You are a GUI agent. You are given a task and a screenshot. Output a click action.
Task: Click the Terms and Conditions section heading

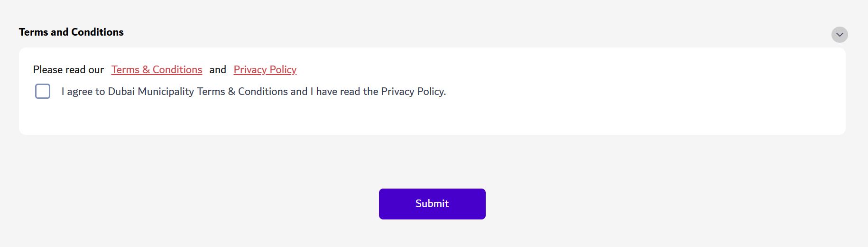[x=71, y=32]
